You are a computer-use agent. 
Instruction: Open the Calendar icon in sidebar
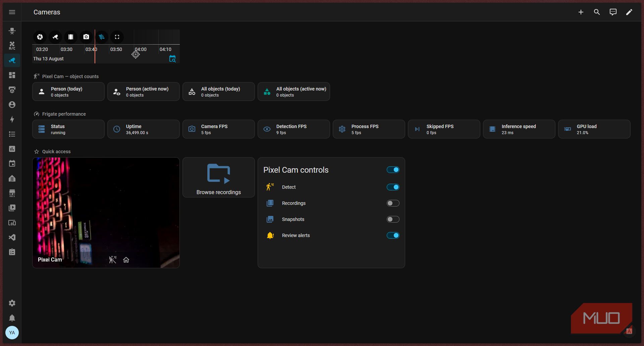click(x=12, y=164)
